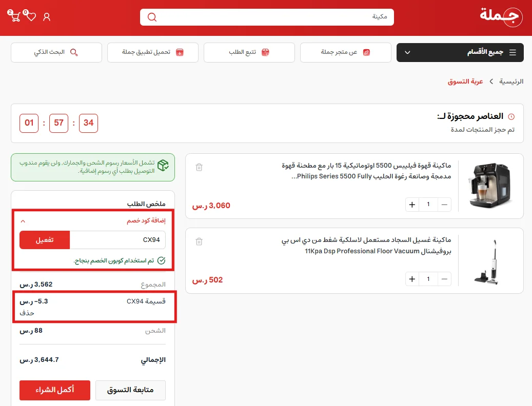Click the total 3,644.7 amount
Screen dimensions: 532x406
point(40,360)
